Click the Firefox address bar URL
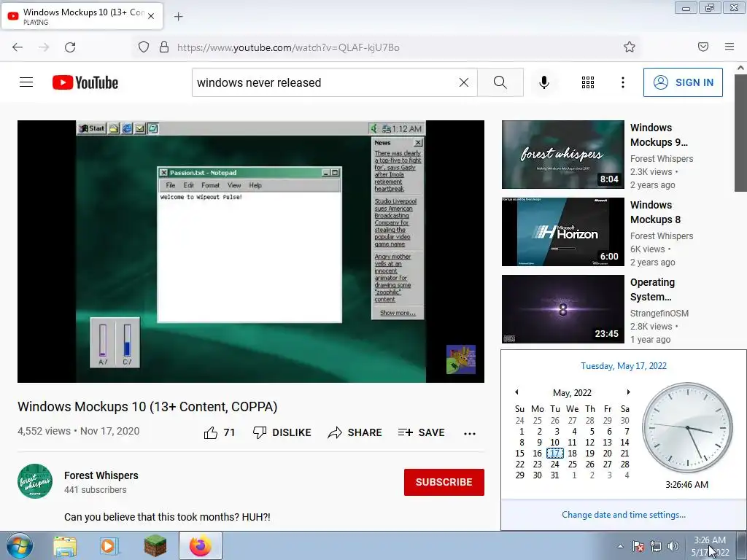Image resolution: width=747 pixels, height=560 pixels. (287, 47)
